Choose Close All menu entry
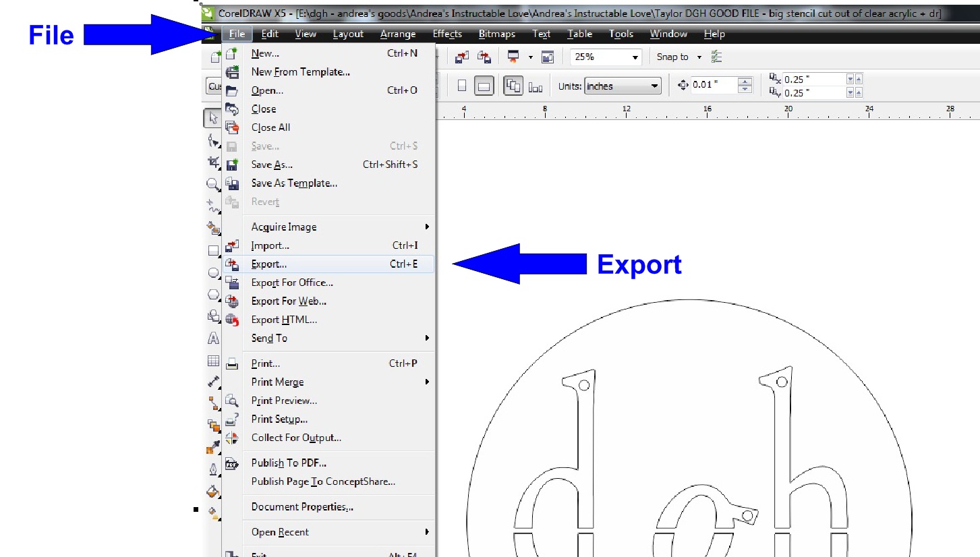980x557 pixels. (x=328, y=127)
